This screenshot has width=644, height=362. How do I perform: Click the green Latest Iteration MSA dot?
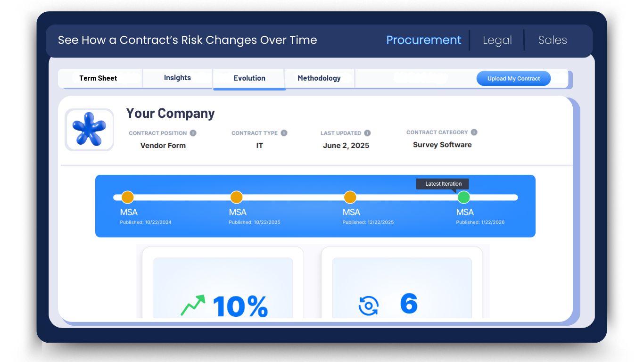[463, 197]
